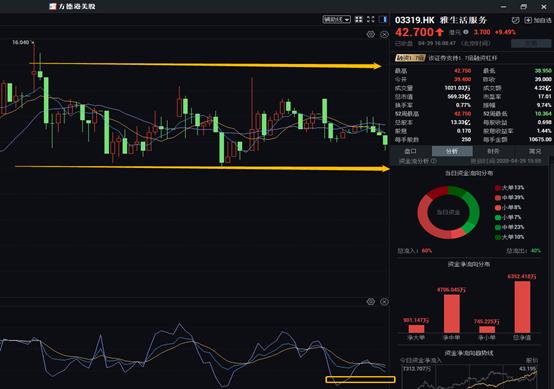Restore down the application window

(524, 6)
